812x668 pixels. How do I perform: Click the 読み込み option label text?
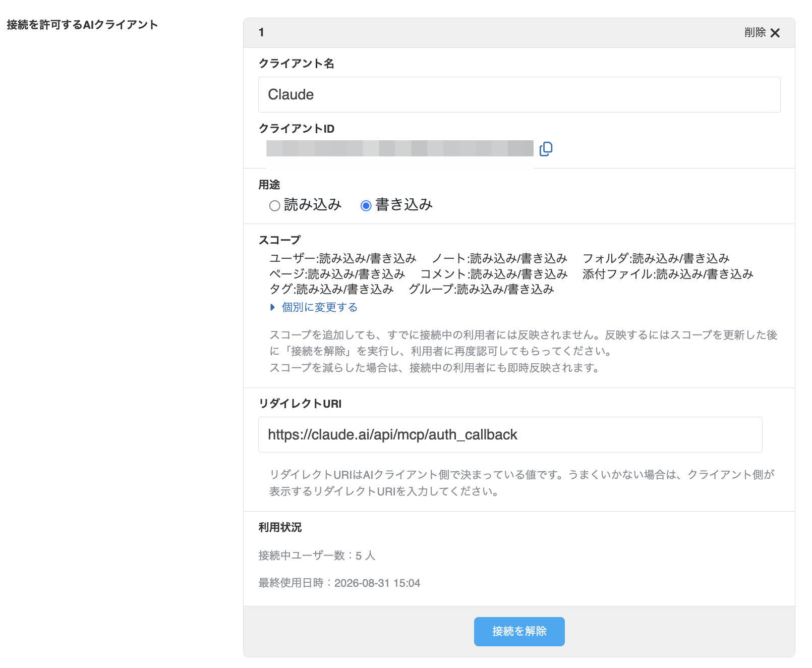pos(313,204)
